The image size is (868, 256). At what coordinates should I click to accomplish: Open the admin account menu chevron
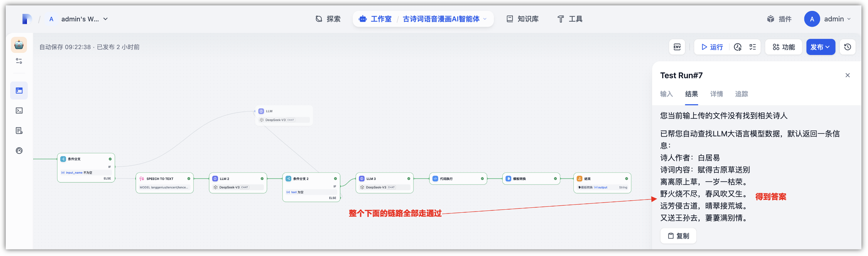pyautogui.click(x=849, y=19)
